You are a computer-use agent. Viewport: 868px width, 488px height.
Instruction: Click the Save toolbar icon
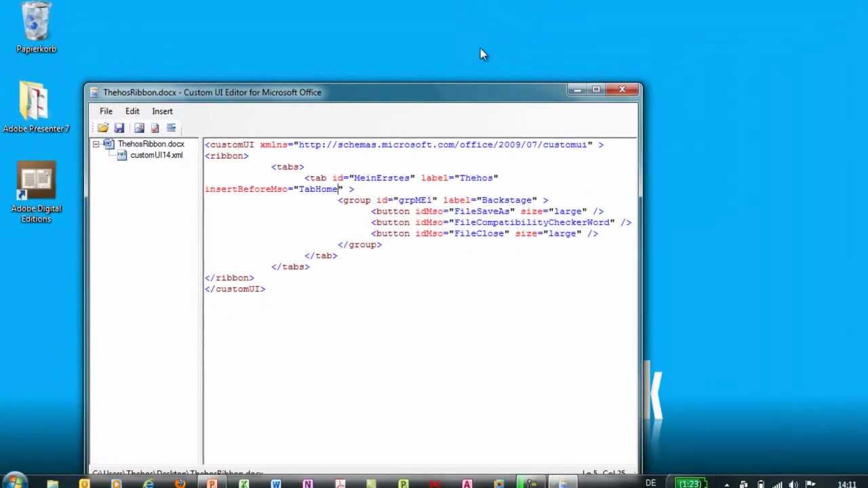click(119, 128)
